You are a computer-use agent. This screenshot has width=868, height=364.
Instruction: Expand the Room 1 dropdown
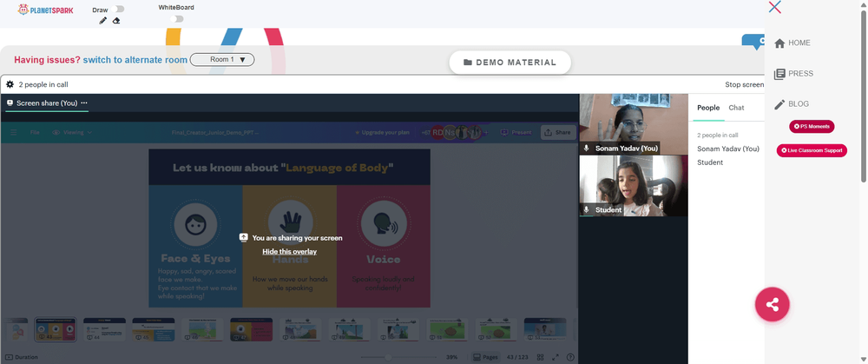tap(222, 59)
